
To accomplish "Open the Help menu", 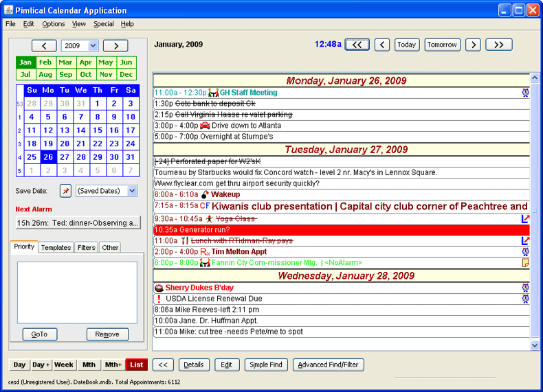I will (x=127, y=24).
